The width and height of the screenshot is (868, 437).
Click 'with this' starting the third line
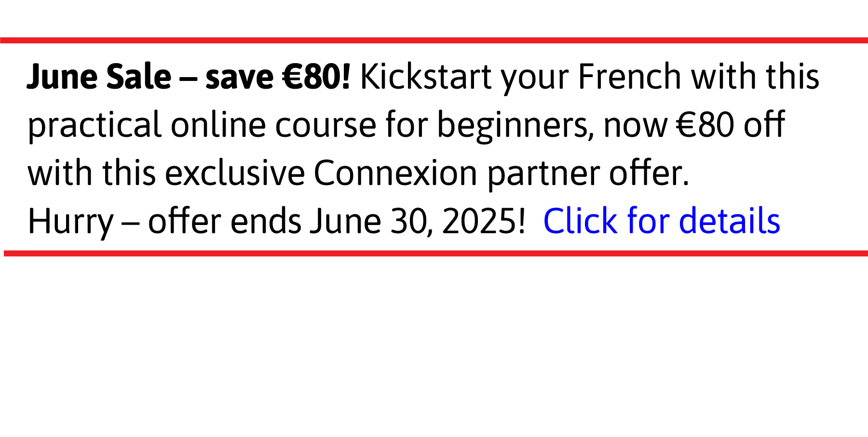pyautogui.click(x=92, y=173)
